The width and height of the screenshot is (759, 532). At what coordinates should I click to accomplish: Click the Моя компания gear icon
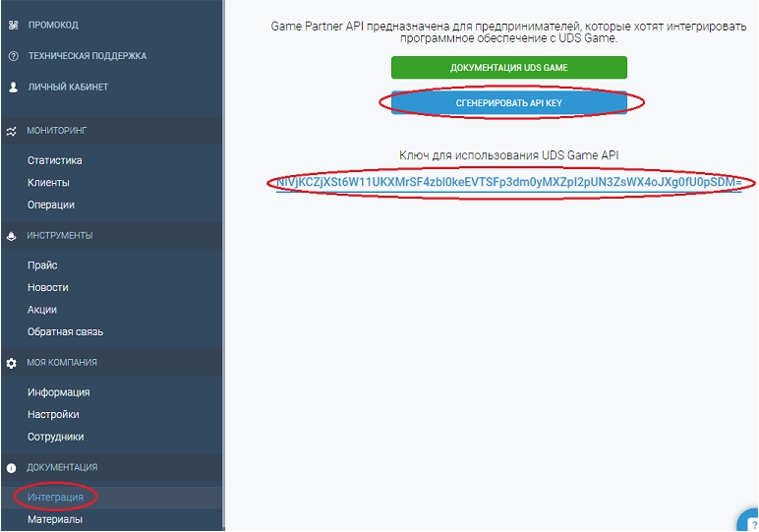click(x=12, y=363)
